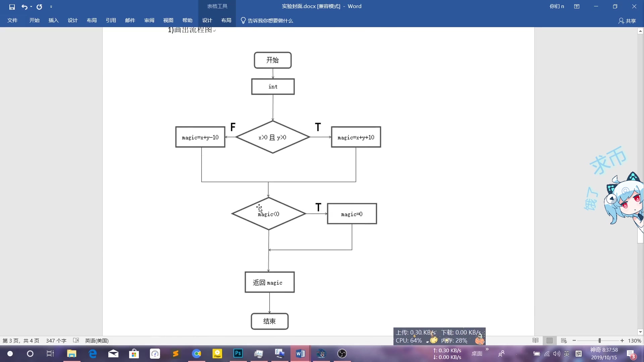Click the zoom slider handle
This screenshot has height=362, width=644.
coord(599,341)
